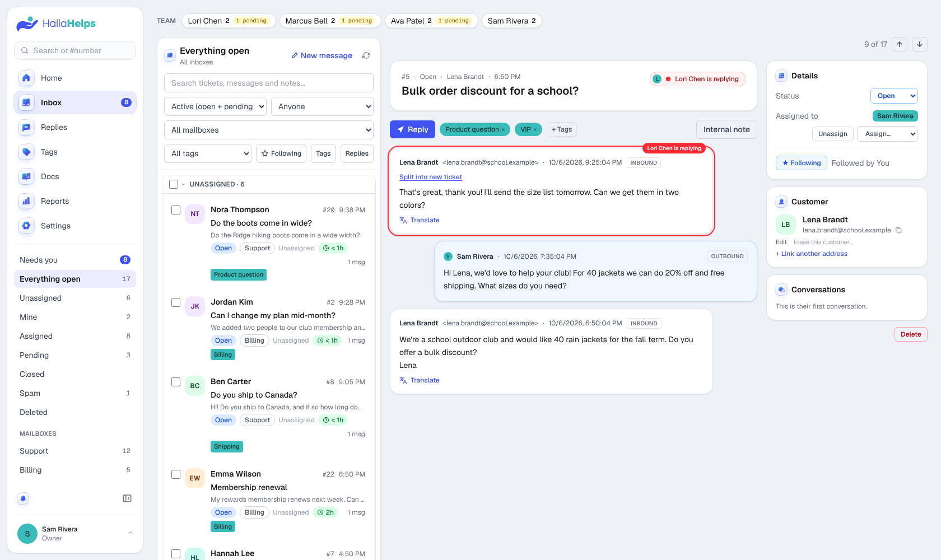Open Home from the sidebar

tap(75, 78)
